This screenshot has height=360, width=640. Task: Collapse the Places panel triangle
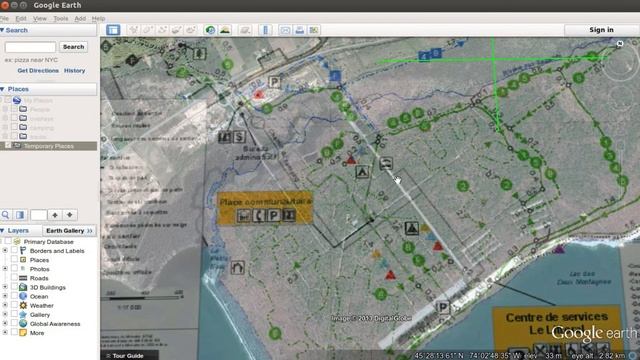coord(2,89)
